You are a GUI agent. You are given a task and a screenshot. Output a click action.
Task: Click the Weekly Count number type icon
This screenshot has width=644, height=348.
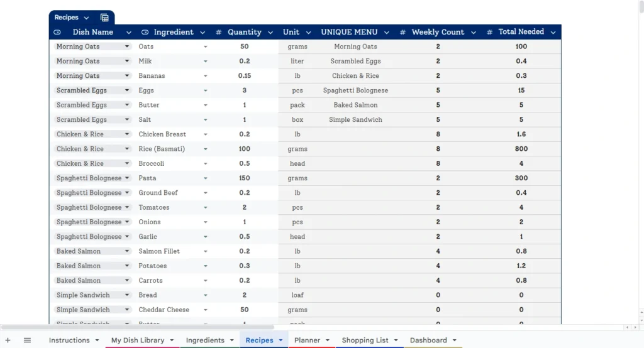pos(402,32)
